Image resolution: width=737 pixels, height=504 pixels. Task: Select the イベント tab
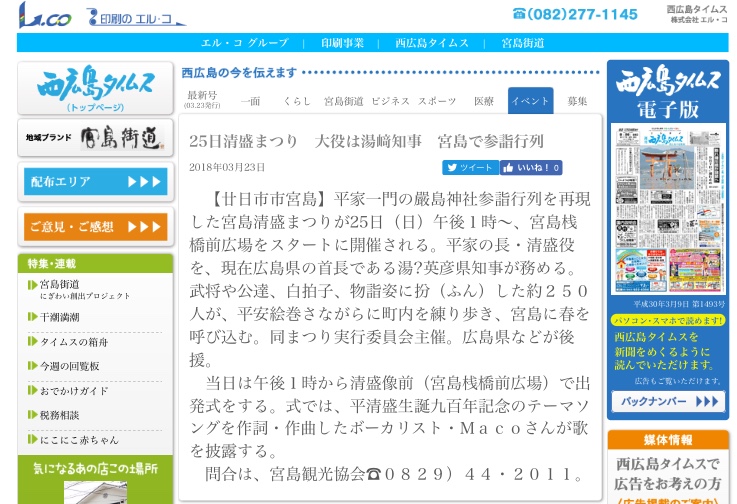coord(530,101)
